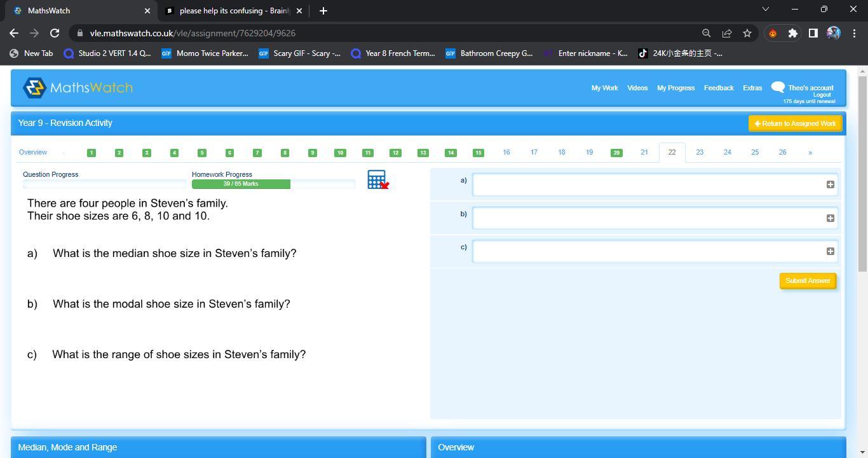
Task: Click the share page icon in address bar
Action: [727, 33]
